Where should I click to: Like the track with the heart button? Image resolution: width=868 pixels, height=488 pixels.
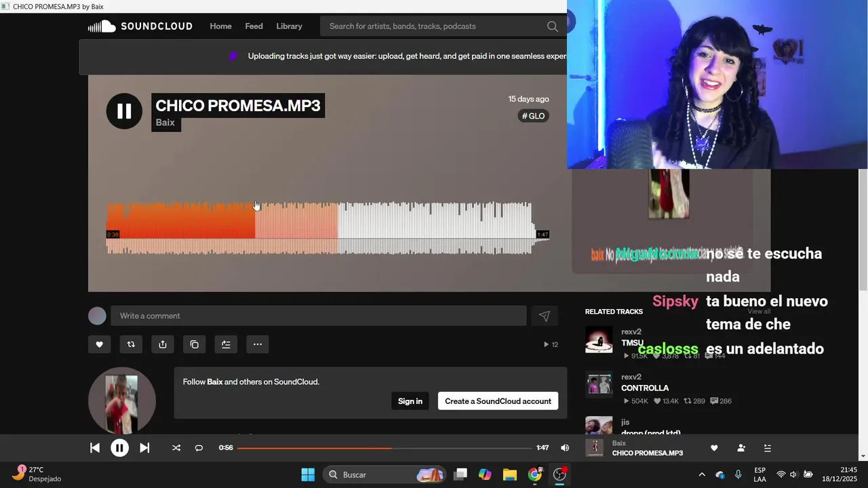tap(99, 344)
